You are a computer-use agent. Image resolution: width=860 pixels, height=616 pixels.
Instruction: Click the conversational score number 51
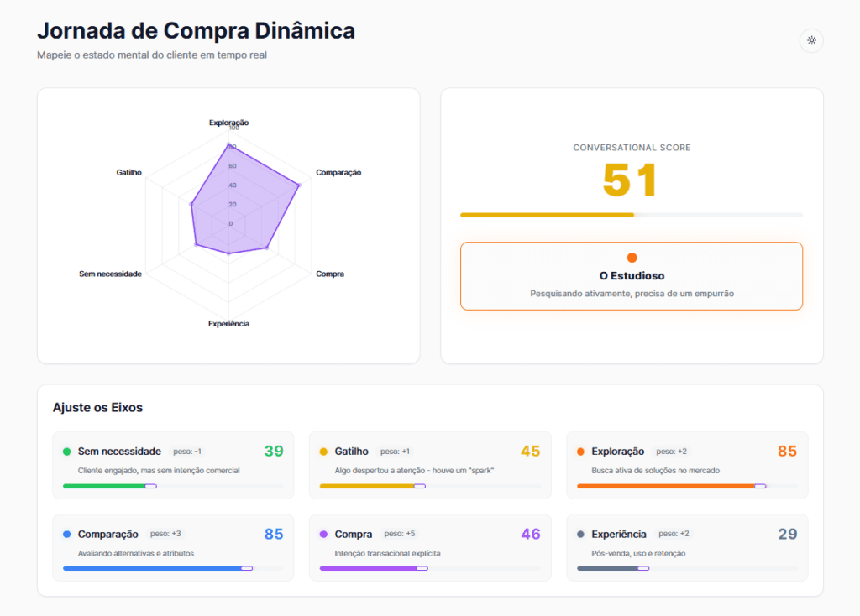[x=631, y=180]
